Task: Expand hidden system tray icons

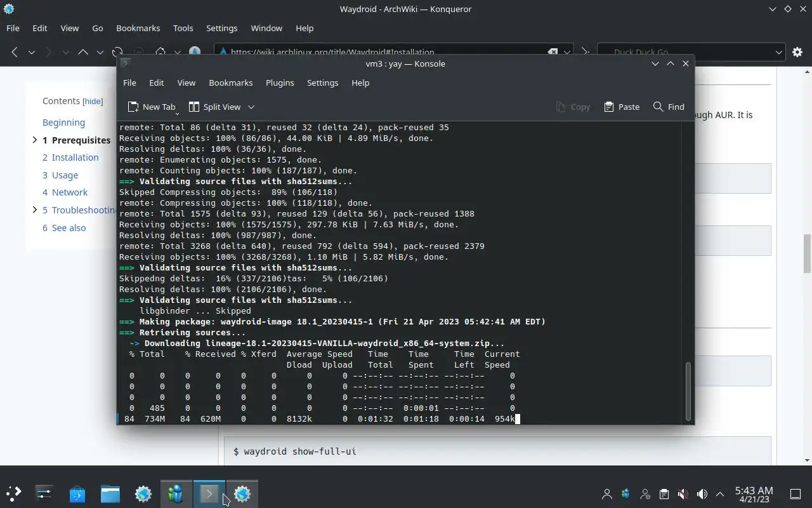Action: pyautogui.click(x=720, y=494)
